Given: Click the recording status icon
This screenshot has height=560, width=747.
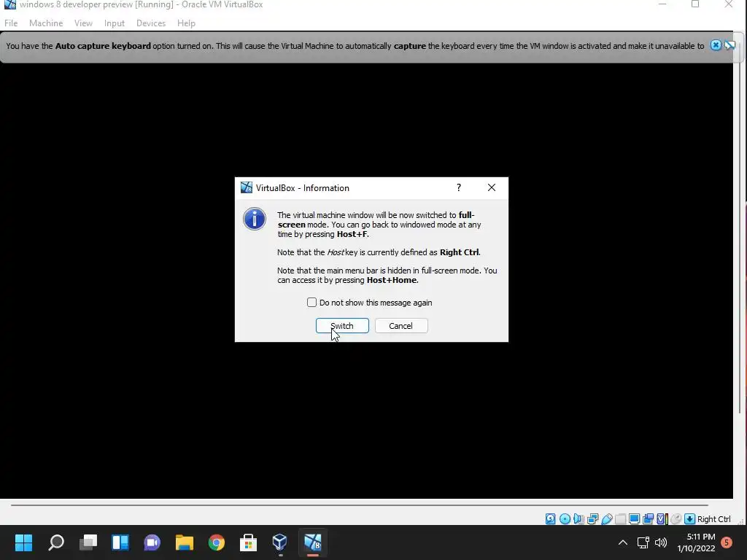Looking at the screenshot, I should (648, 519).
